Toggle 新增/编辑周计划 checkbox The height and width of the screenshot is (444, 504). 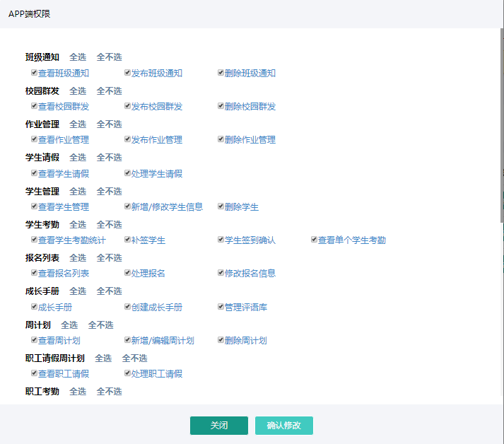[x=127, y=340]
